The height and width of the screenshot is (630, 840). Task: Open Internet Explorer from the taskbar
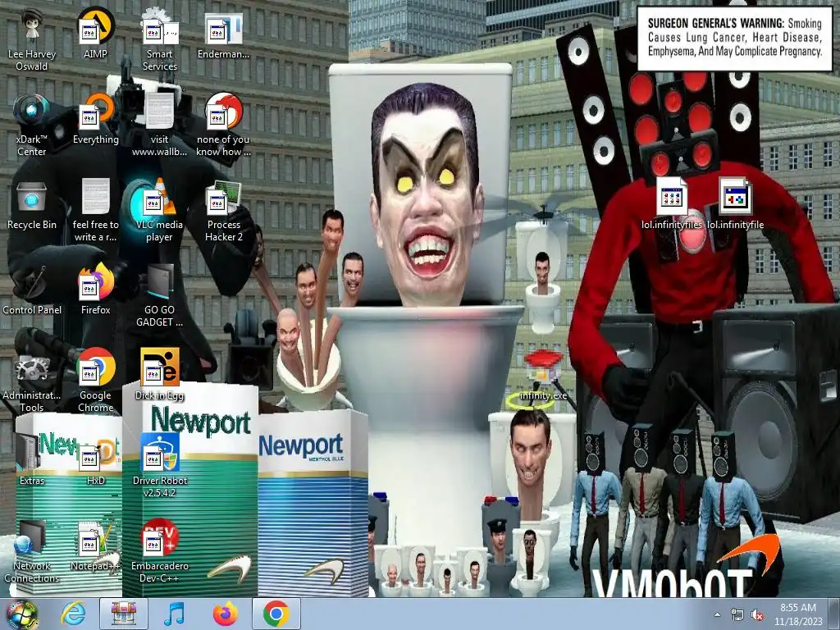[x=73, y=614]
